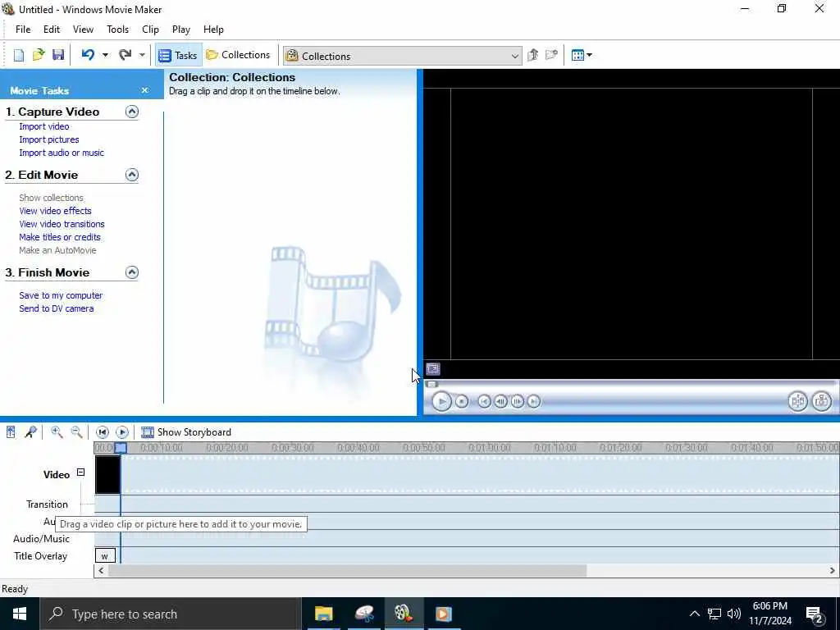The width and height of the screenshot is (840, 630).
Task: Open Windows Start menu
Action: tap(20, 614)
